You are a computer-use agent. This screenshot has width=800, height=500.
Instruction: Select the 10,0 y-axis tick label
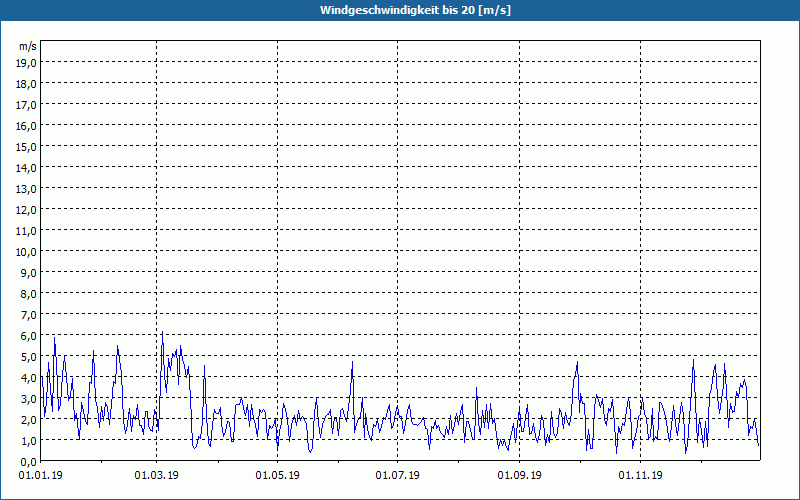(27, 251)
